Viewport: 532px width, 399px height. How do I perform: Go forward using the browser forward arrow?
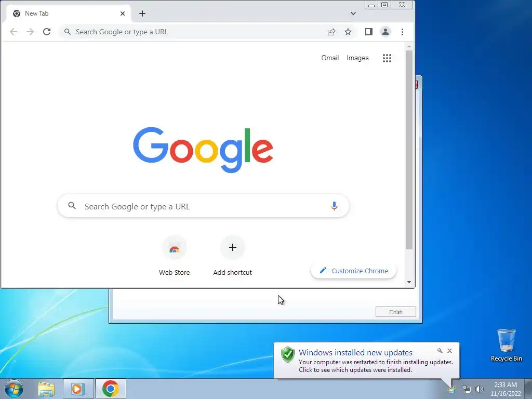point(30,32)
